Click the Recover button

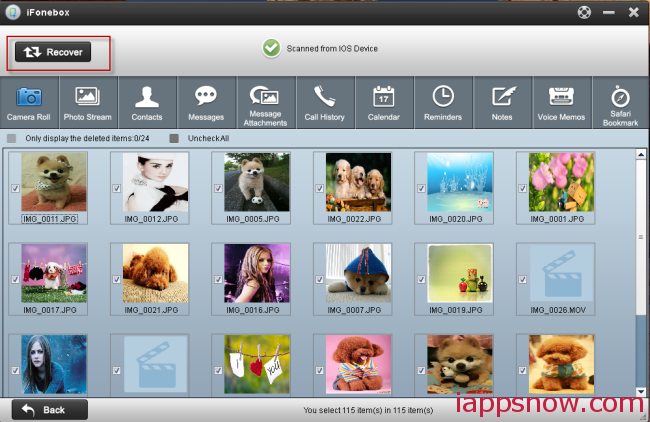(x=53, y=51)
